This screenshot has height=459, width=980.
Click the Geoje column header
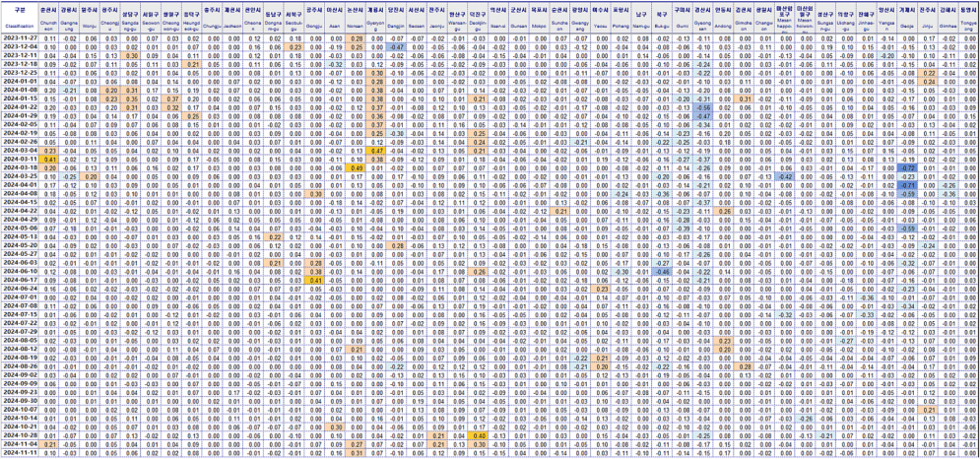click(905, 19)
